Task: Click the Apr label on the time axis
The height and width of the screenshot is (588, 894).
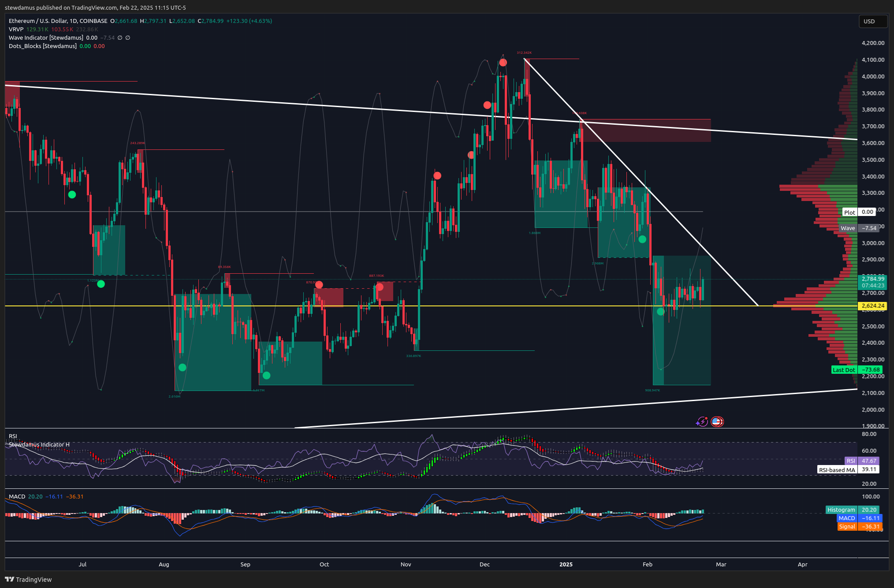Action: click(x=802, y=564)
